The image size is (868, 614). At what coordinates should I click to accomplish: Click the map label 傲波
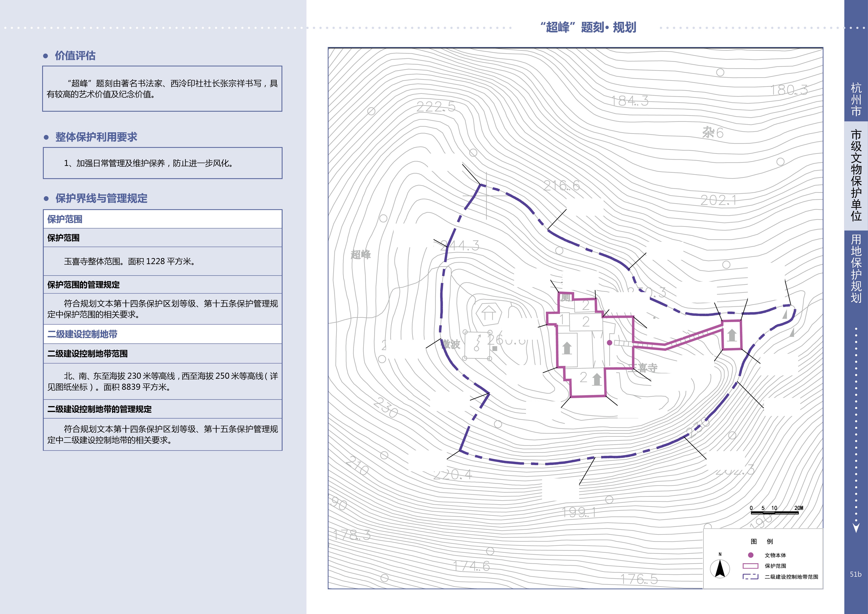tap(451, 344)
